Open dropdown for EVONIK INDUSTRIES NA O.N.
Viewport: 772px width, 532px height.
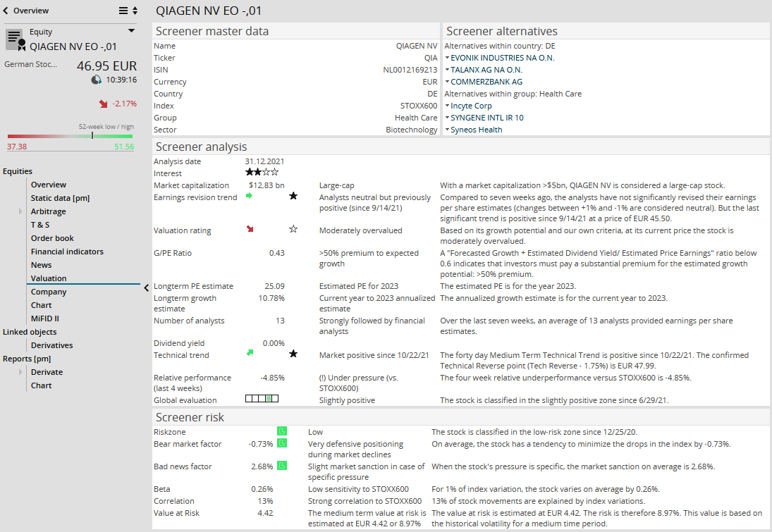[x=447, y=58]
